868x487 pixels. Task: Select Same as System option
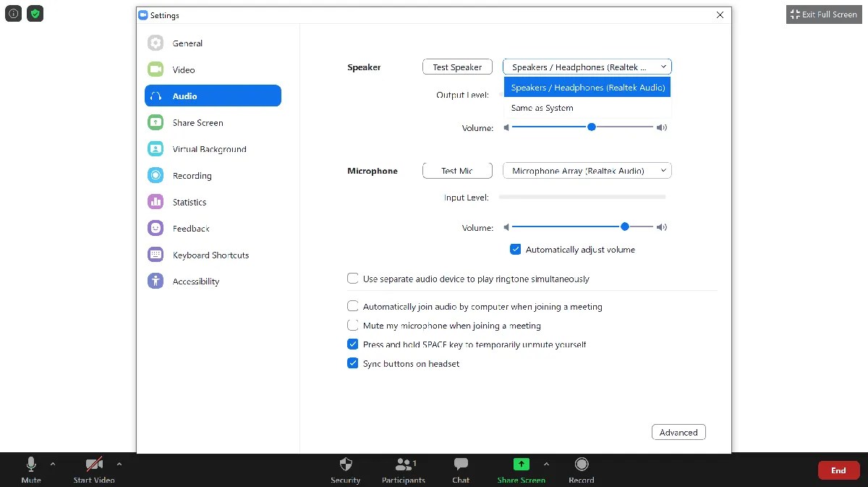(587, 108)
